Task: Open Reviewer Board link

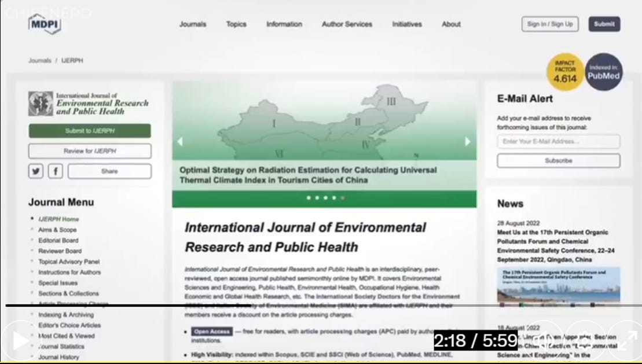Action: point(60,251)
